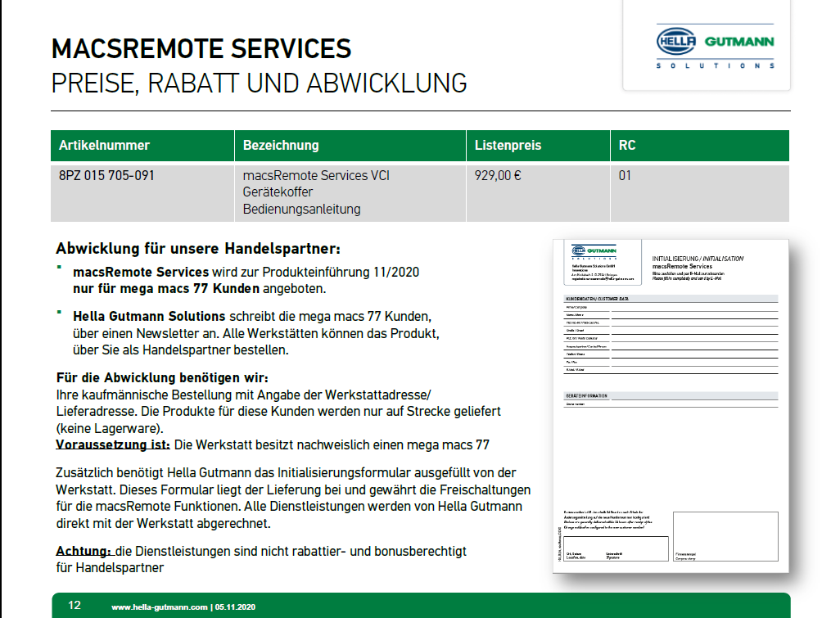Click the underlined 'Voraussetzung ist:' text

(113, 445)
